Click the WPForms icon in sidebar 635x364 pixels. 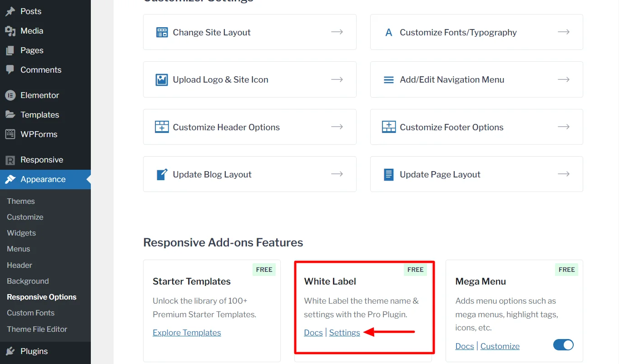coord(10,134)
